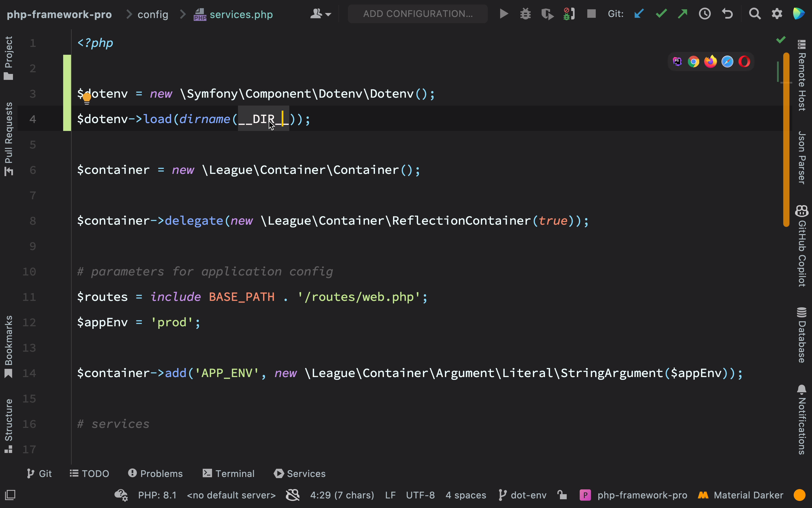Click green change marker in gutter

[x=67, y=93]
